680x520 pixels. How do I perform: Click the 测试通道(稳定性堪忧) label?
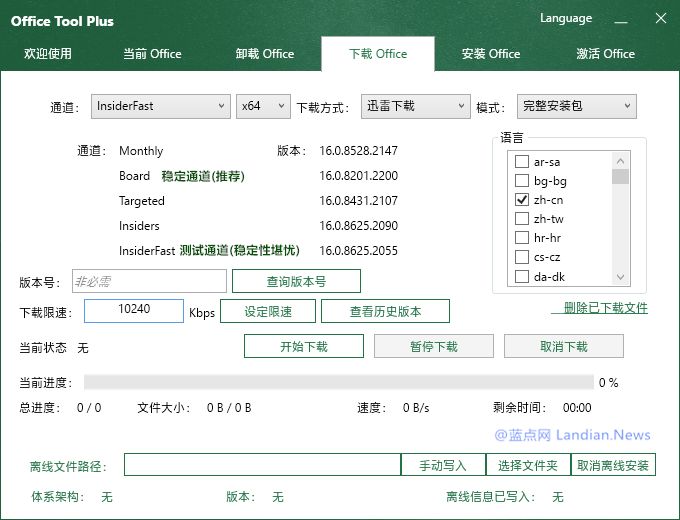(x=239, y=251)
